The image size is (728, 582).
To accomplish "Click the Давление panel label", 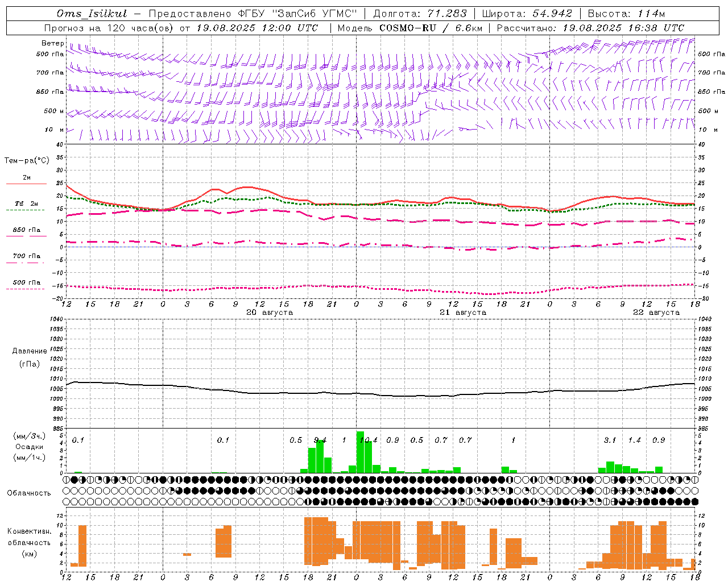I will [30, 351].
